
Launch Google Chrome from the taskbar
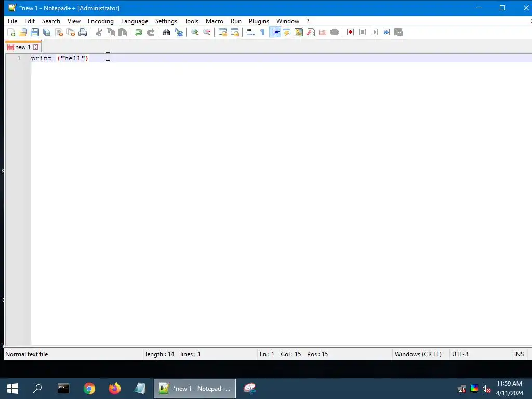pos(89,389)
